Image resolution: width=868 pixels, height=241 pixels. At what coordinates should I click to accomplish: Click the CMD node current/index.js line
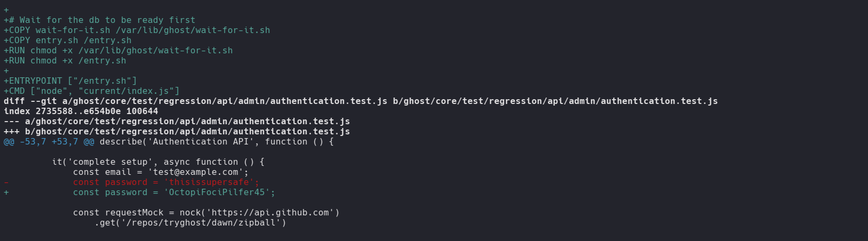[92, 91]
